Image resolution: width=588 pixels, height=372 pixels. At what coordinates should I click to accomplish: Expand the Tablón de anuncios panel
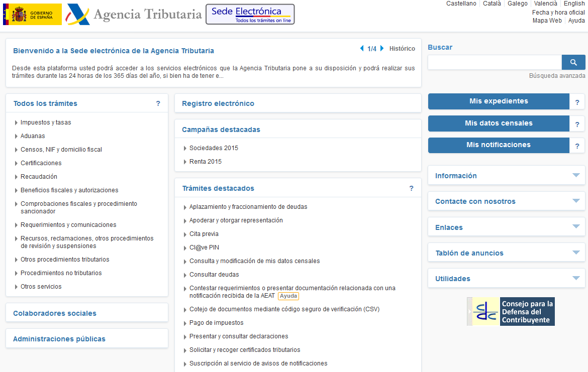tap(506, 253)
